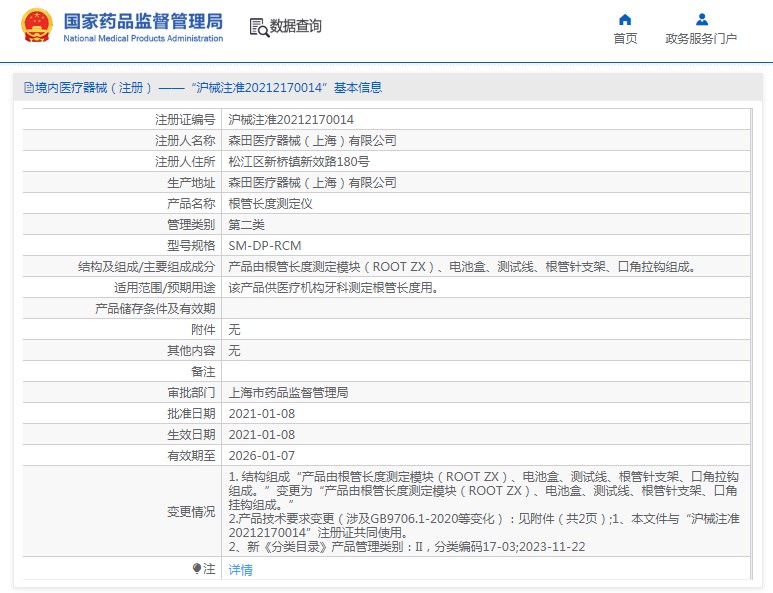Click the 数据查询 magnifier document icon
This screenshot has height=593, width=773.
click(x=258, y=27)
